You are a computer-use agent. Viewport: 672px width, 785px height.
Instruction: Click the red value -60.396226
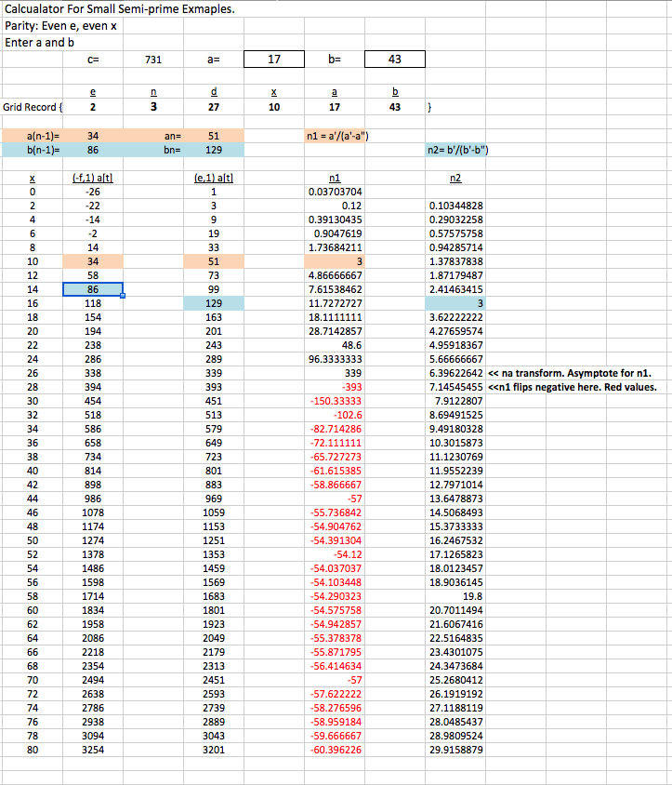click(335, 750)
